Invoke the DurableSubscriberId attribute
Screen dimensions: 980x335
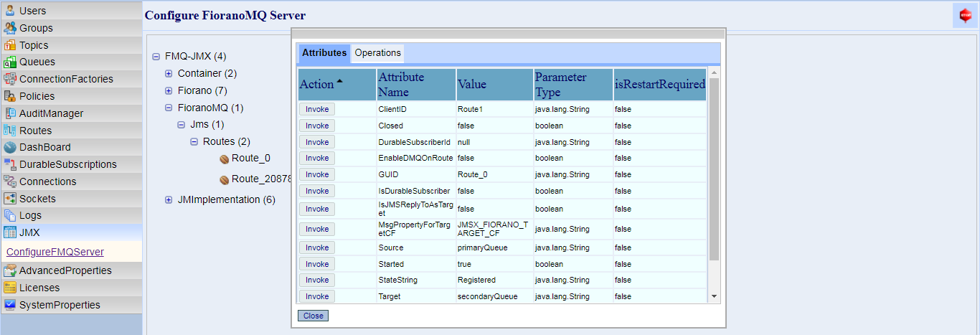[x=317, y=142]
